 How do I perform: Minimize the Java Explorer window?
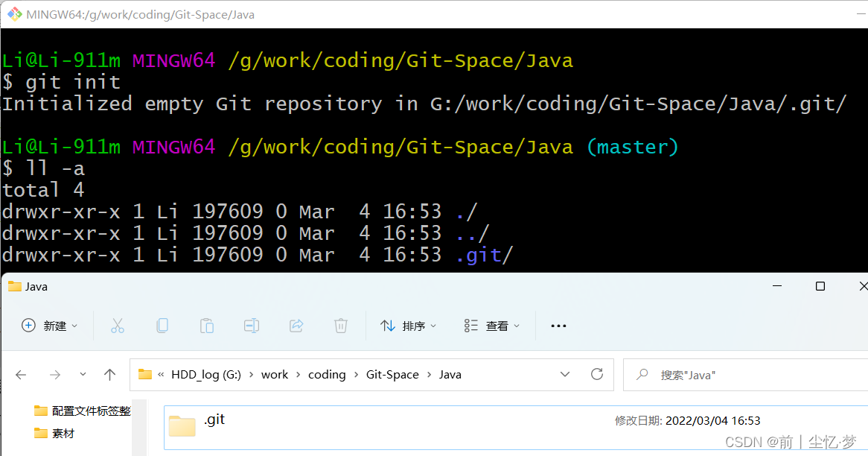tap(777, 286)
